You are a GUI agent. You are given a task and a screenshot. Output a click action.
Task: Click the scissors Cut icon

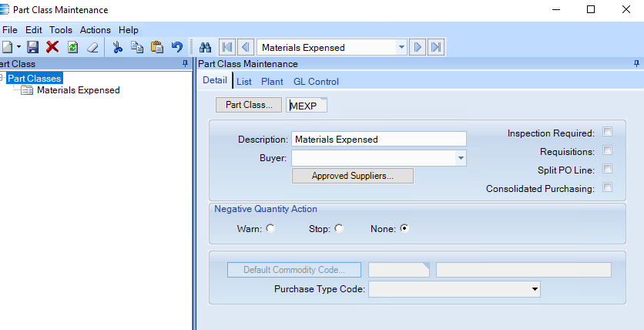coord(118,47)
